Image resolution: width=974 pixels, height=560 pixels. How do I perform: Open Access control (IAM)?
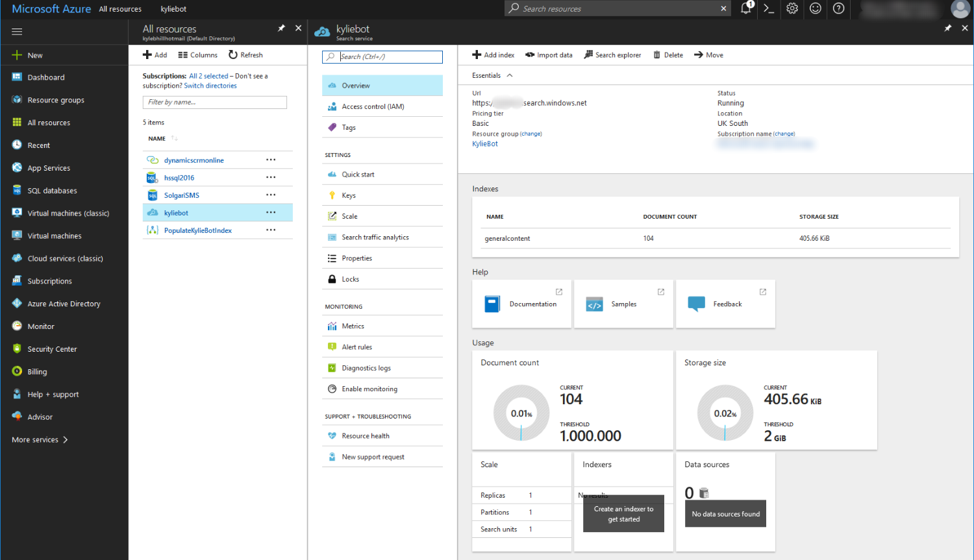coord(382,106)
